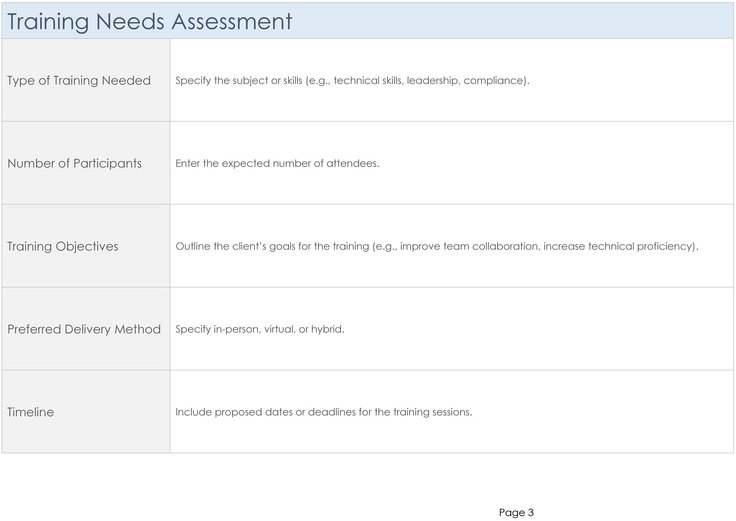The image size is (736, 521).
Task: Click the word 'Assessment' in the title
Action: tap(232, 22)
